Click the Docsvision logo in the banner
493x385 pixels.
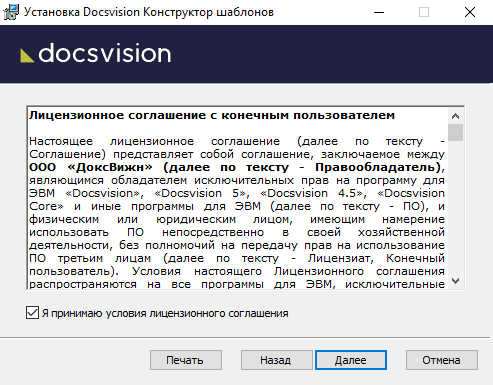96,53
